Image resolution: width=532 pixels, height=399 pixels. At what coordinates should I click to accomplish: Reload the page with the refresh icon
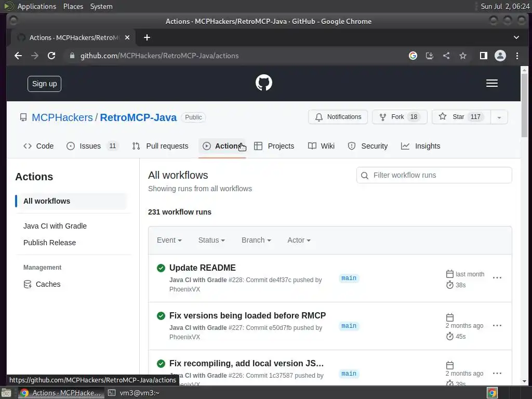[x=51, y=56]
